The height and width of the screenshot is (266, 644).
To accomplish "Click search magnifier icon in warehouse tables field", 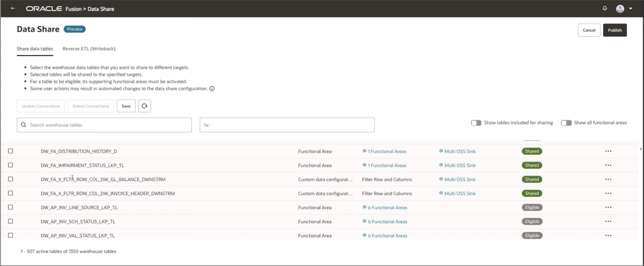I will click(24, 125).
